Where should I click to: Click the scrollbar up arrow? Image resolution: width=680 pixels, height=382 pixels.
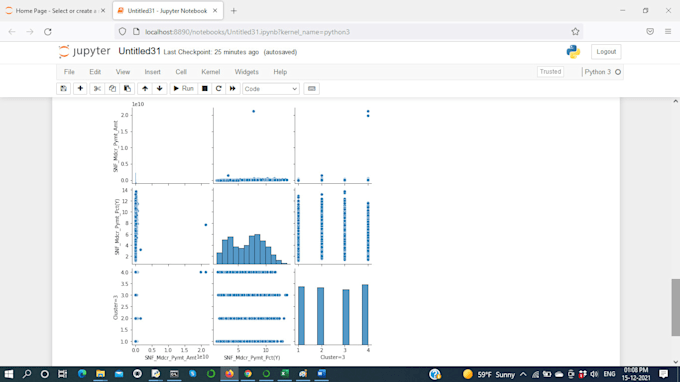(675, 101)
